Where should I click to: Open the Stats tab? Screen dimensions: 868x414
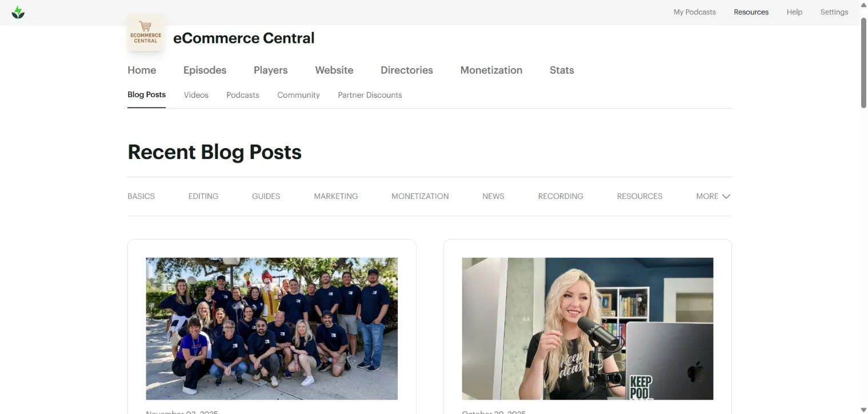click(562, 70)
